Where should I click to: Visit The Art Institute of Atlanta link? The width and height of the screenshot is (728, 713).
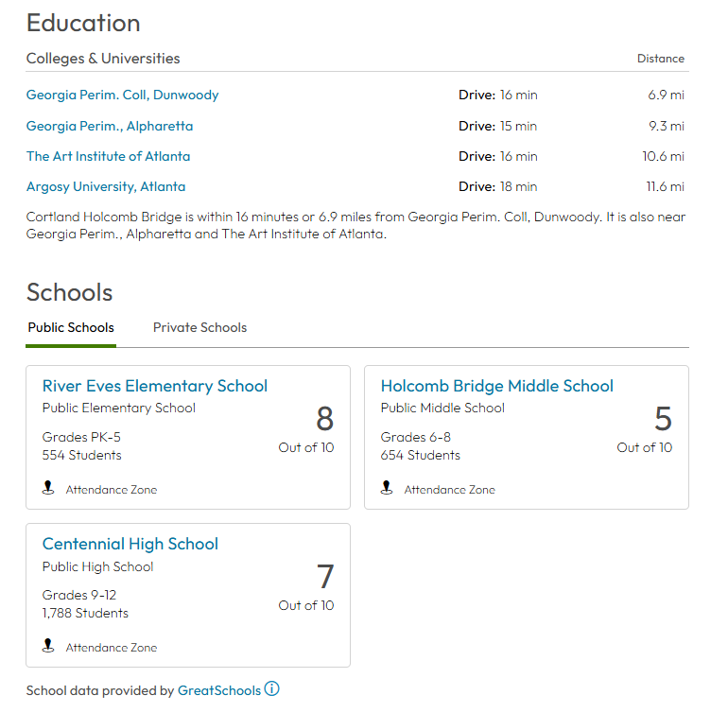point(108,156)
